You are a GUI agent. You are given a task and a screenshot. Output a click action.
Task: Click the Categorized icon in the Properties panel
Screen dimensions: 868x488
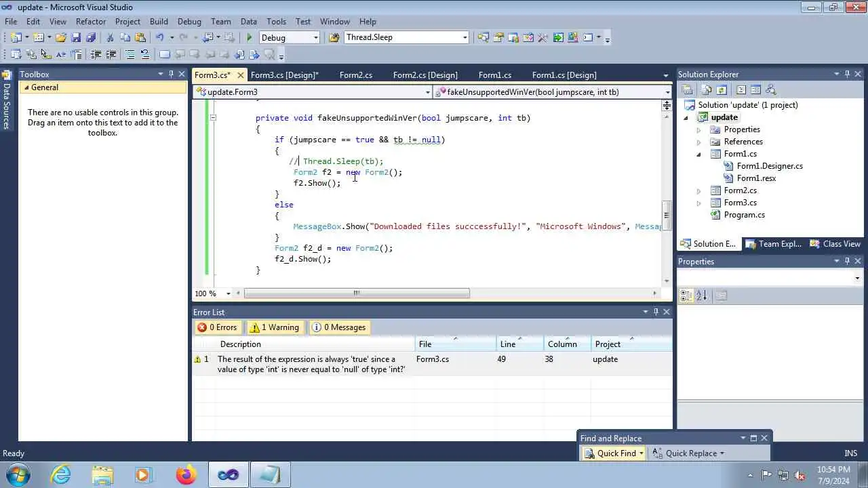click(x=686, y=295)
